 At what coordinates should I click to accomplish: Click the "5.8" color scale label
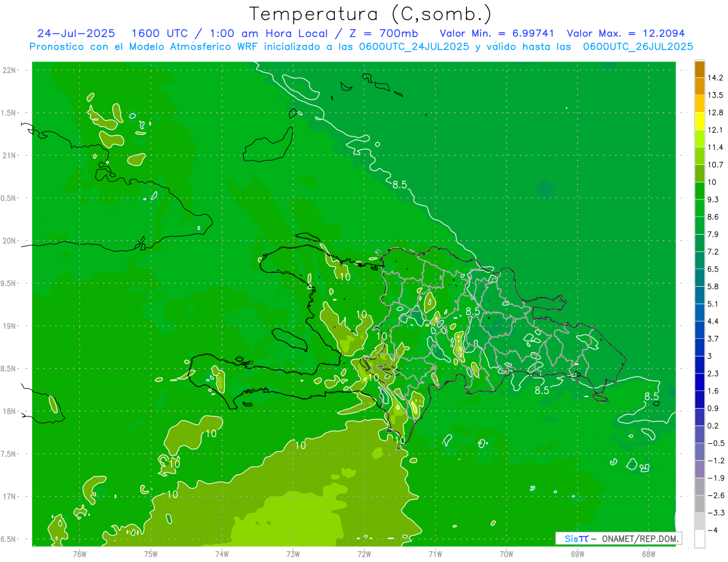(x=713, y=286)
